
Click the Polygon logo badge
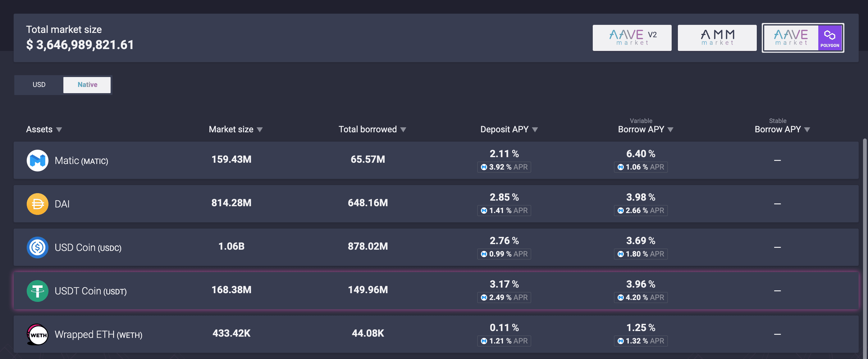(x=829, y=38)
